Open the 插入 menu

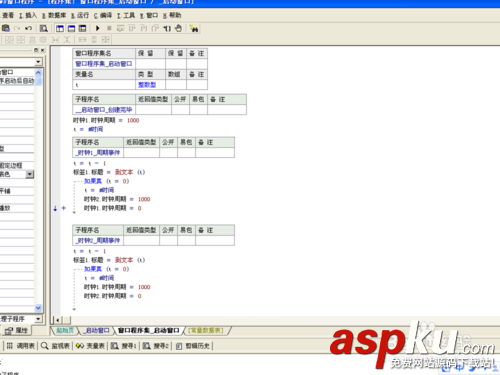[x=28, y=15]
